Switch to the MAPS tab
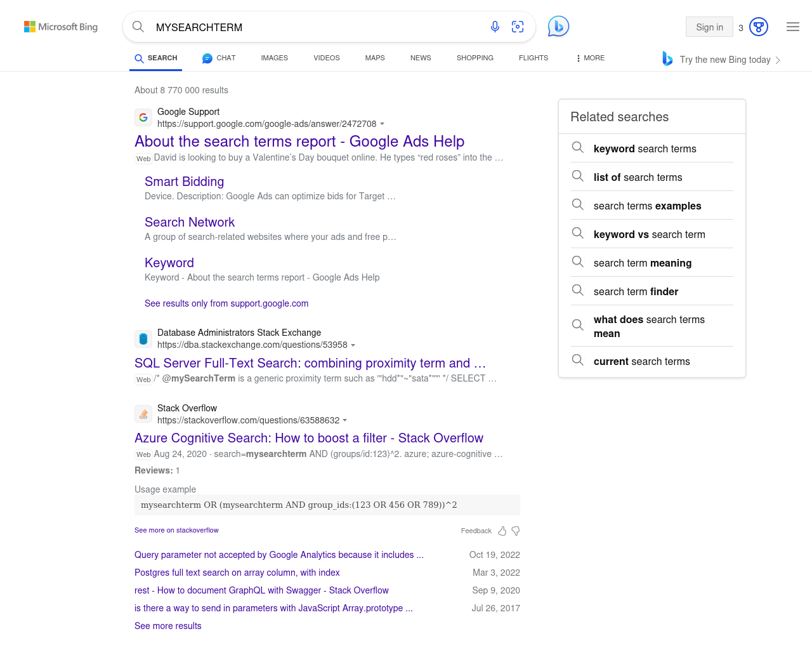Image resolution: width=812 pixels, height=650 pixels. tap(375, 58)
